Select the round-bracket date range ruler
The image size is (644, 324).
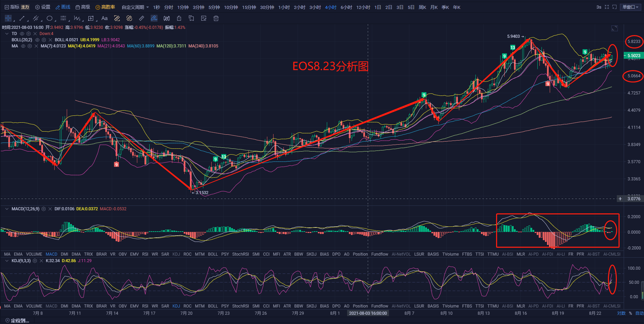129,18
